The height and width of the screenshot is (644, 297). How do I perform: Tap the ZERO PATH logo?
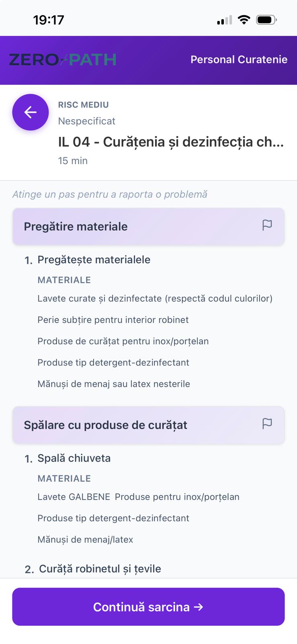[x=62, y=59]
